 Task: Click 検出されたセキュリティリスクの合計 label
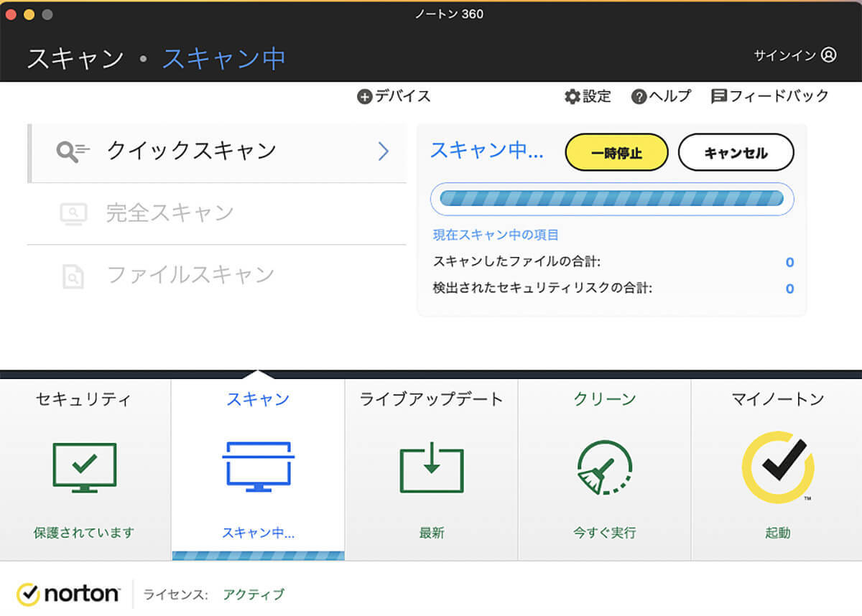click(x=542, y=288)
